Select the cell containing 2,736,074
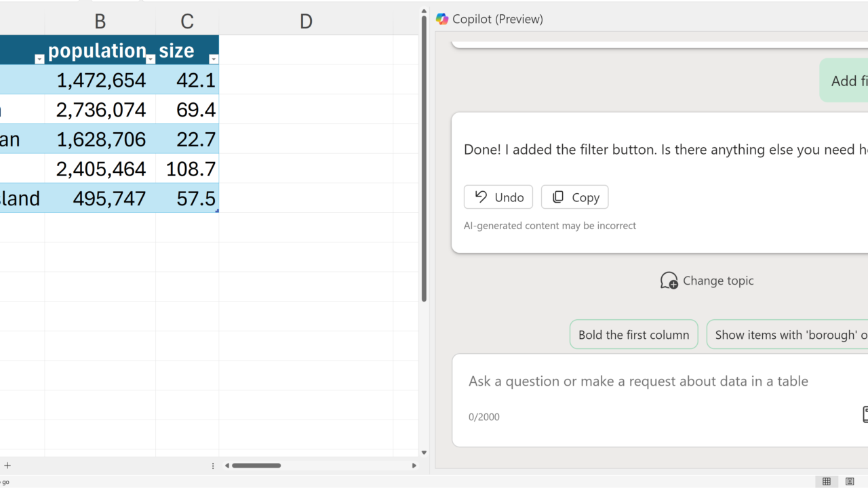868x488 pixels. click(100, 110)
